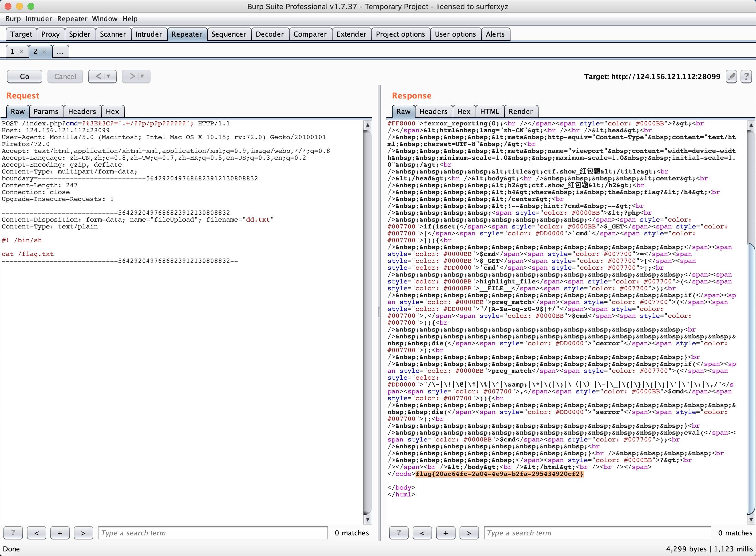The height and width of the screenshot is (556, 756).
Task: Select the request Params tab
Action: pos(46,111)
